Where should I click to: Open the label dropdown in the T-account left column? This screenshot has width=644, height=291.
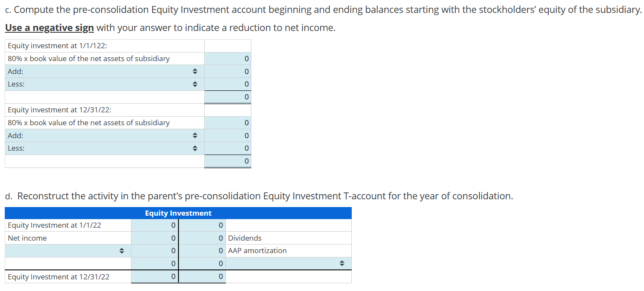point(122,250)
